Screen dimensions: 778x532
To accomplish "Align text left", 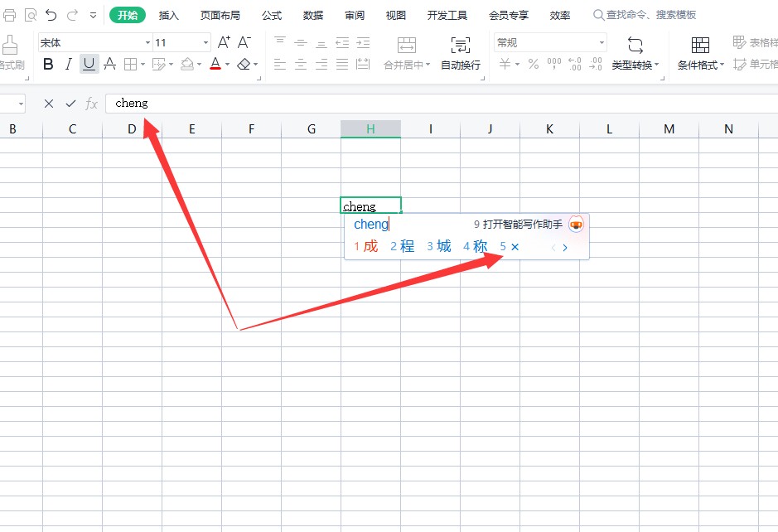I will [280, 64].
